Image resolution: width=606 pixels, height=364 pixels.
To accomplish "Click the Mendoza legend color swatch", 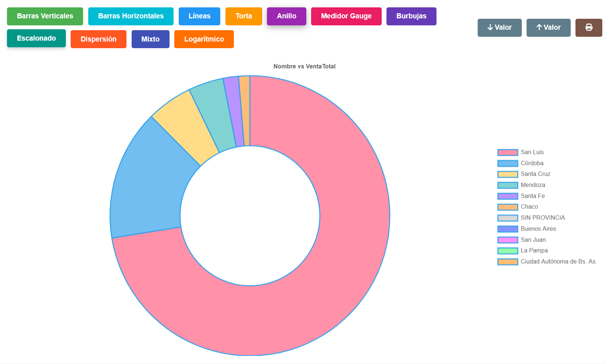I will tap(507, 185).
